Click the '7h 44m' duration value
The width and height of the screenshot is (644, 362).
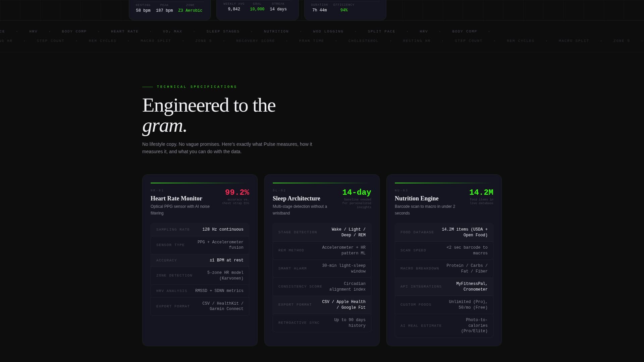(320, 10)
